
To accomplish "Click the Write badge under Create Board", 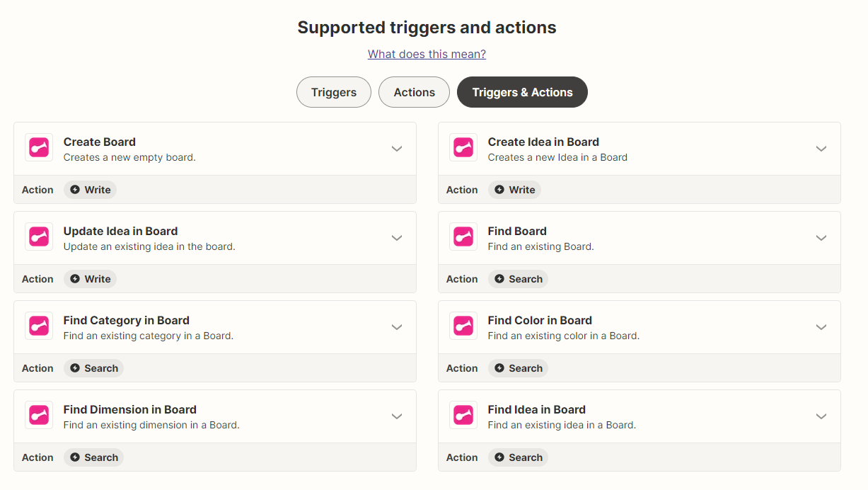I will click(91, 190).
